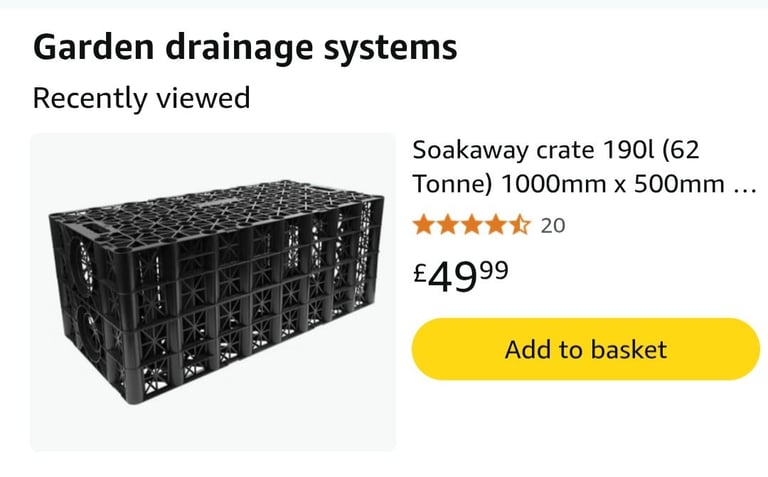
Task: Open the 20 customer reviews count
Action: pyautogui.click(x=553, y=226)
